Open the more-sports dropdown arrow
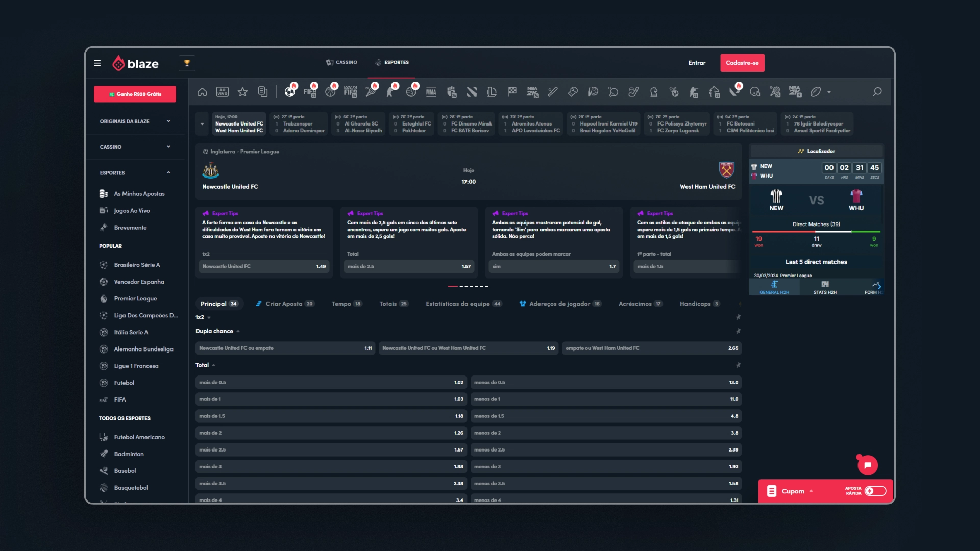Image resolution: width=980 pixels, height=551 pixels. [x=829, y=92]
